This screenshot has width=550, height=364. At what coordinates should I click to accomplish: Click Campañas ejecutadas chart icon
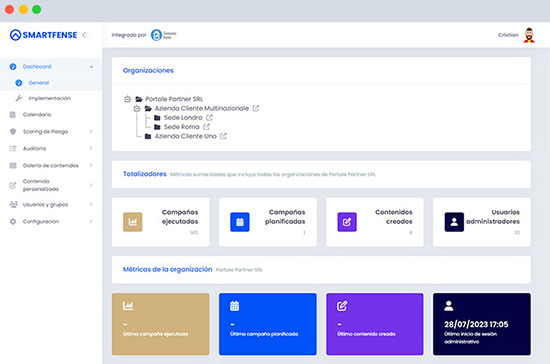(x=133, y=222)
